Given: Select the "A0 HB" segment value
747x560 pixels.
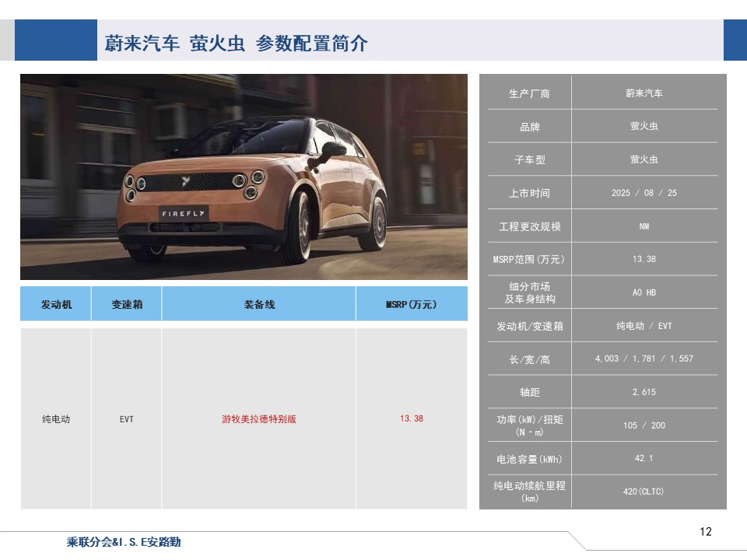Looking at the screenshot, I should (x=644, y=292).
